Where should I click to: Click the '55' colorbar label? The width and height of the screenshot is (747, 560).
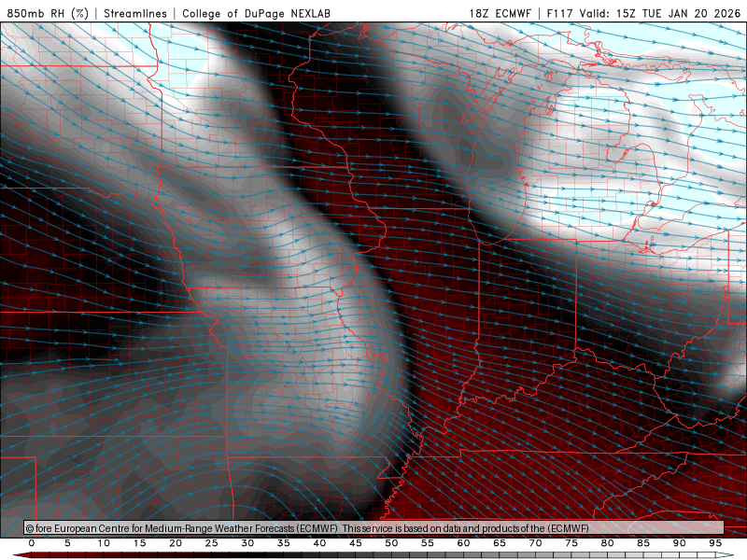click(428, 543)
